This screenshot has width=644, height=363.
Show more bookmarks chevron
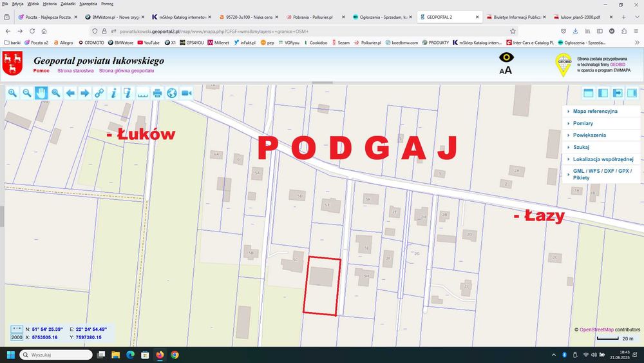coord(637,43)
